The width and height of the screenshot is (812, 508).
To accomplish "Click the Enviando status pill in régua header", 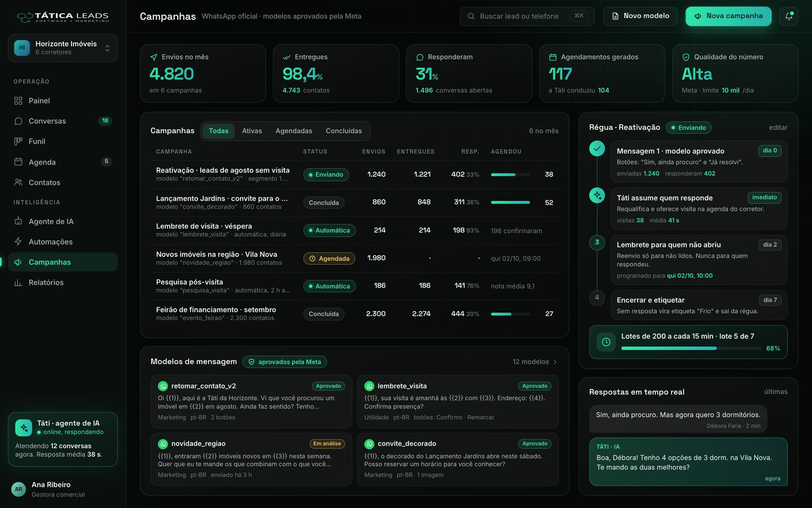I will coord(689,128).
